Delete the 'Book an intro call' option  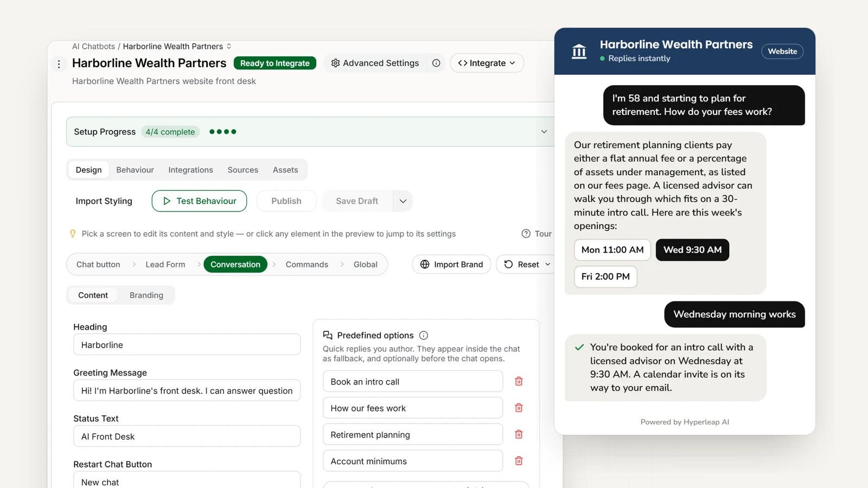(x=519, y=381)
